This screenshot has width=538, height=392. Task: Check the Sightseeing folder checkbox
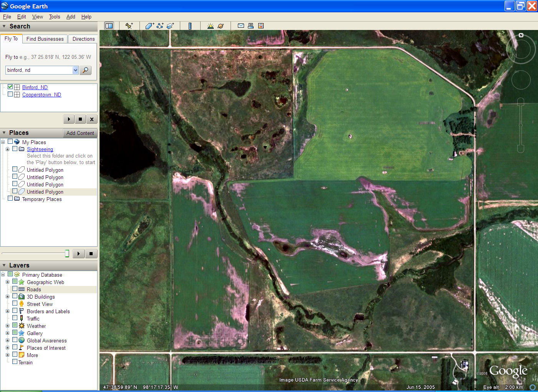tap(15, 149)
